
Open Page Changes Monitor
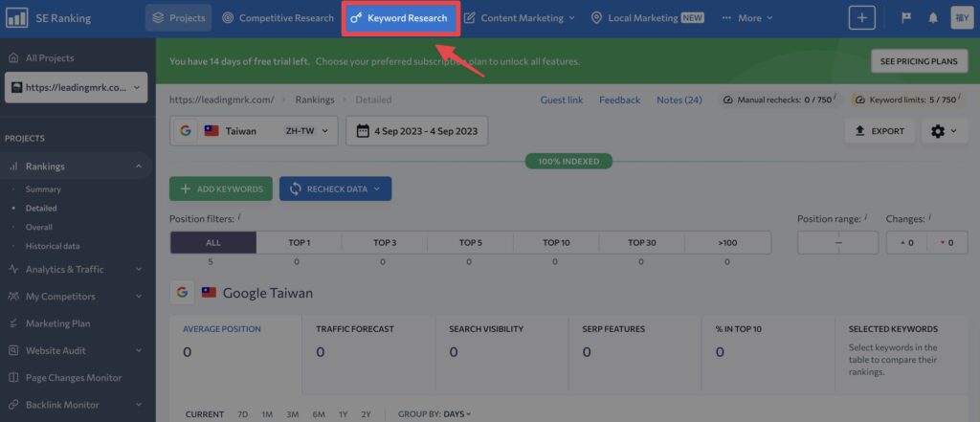(74, 378)
